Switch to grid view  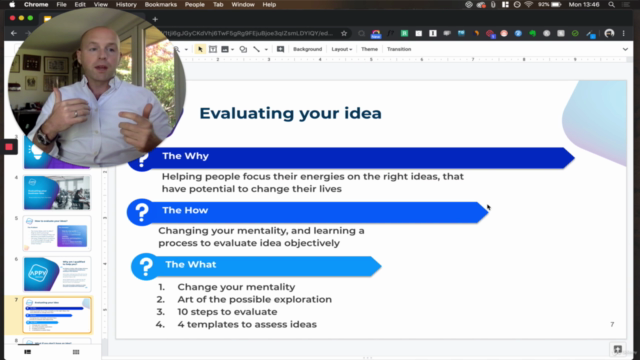click(x=76, y=352)
